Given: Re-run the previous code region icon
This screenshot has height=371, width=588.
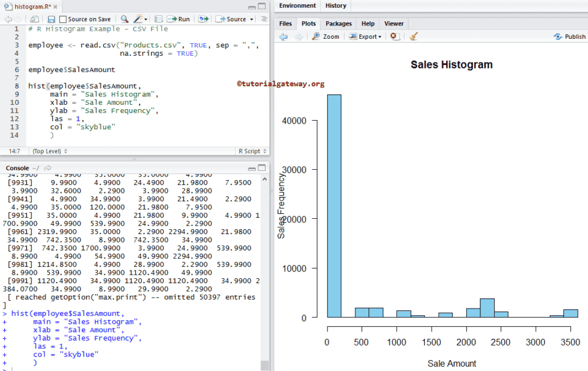Looking at the screenshot, I should [204, 19].
